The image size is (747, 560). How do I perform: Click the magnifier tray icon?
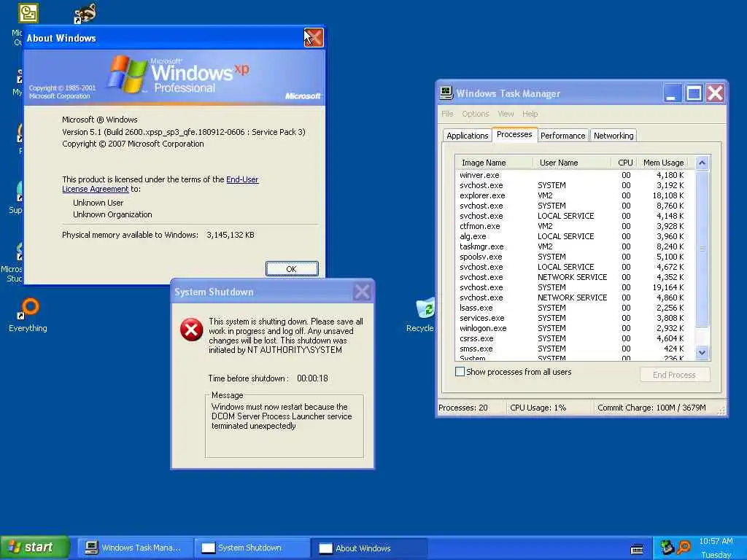(684, 548)
